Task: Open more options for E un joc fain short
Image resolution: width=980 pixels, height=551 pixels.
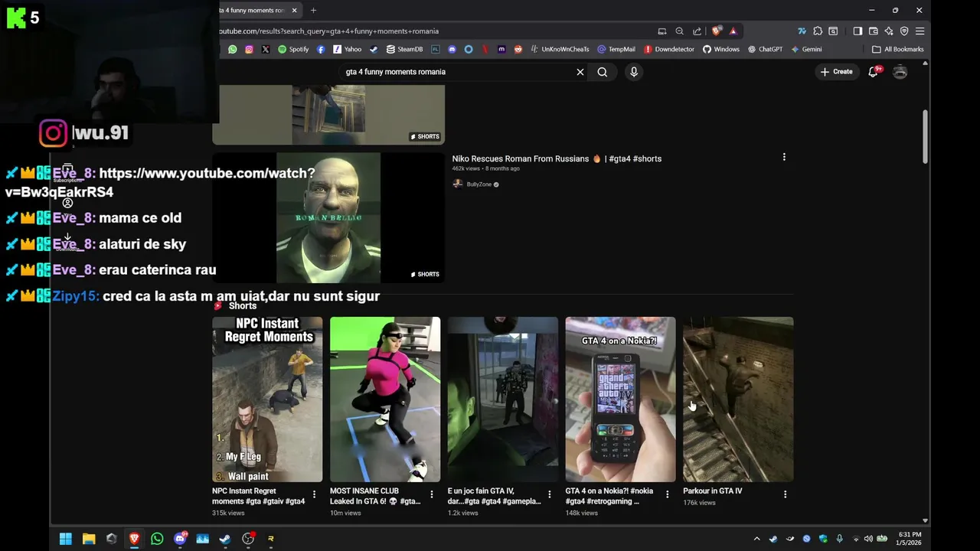Action: pos(550,494)
